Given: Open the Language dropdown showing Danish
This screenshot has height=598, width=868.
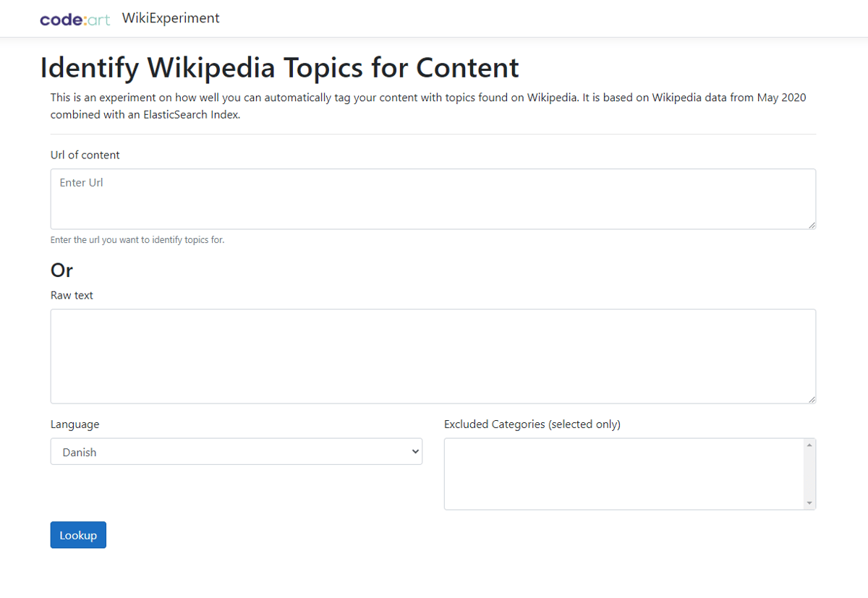Looking at the screenshot, I should [x=237, y=452].
